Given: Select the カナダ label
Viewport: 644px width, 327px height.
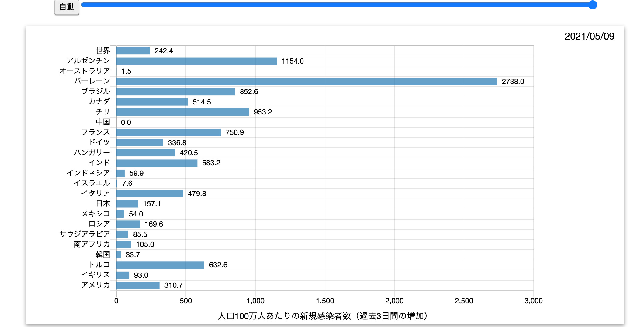Looking at the screenshot, I should pos(99,102).
